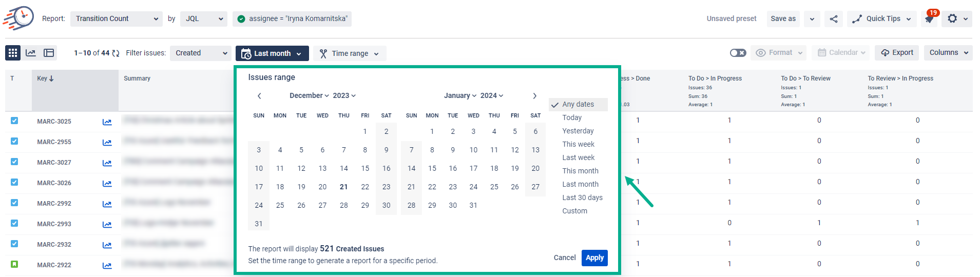
Task: Switch to grid table view icon
Action: coord(13,53)
